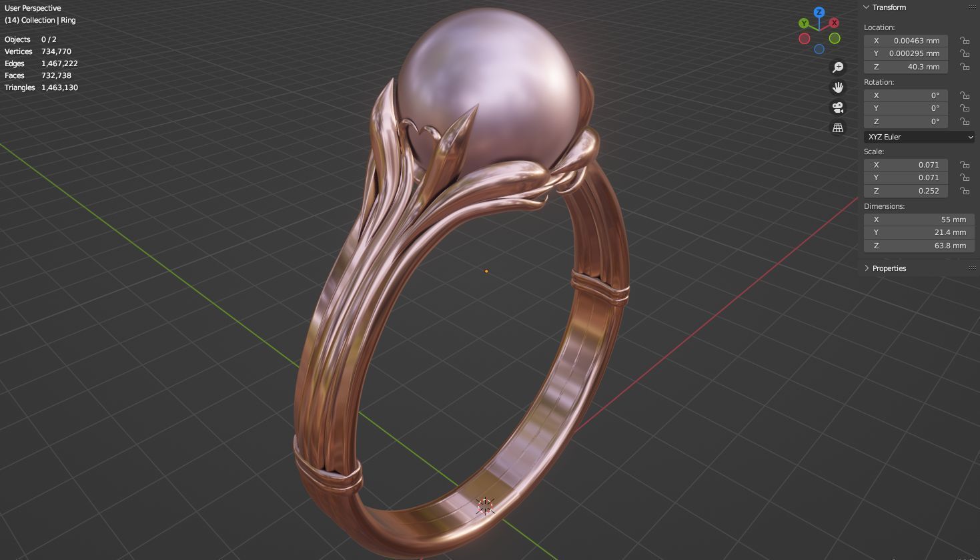Collapse the Transform panel
980x560 pixels.
point(867,7)
